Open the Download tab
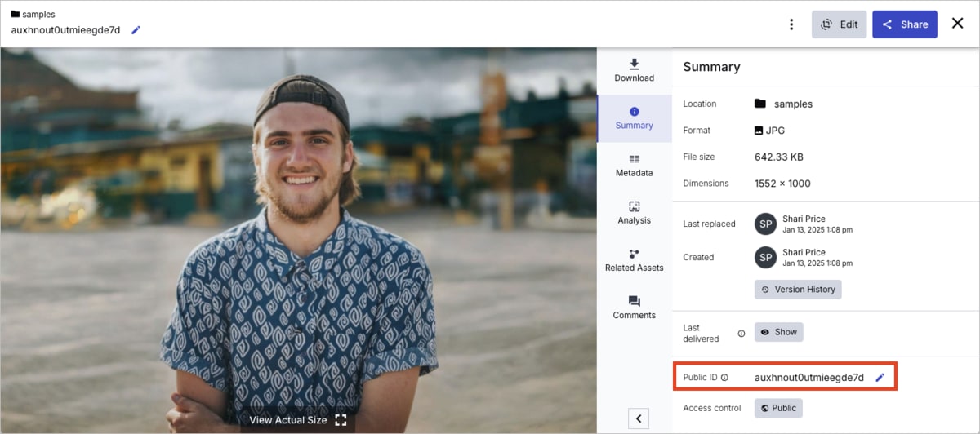The width and height of the screenshot is (980, 434). coord(635,71)
